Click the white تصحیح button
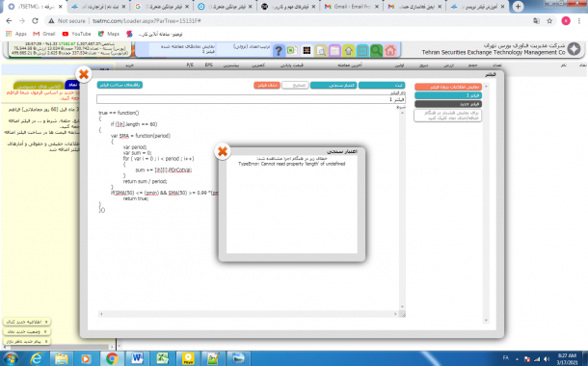 (x=295, y=86)
